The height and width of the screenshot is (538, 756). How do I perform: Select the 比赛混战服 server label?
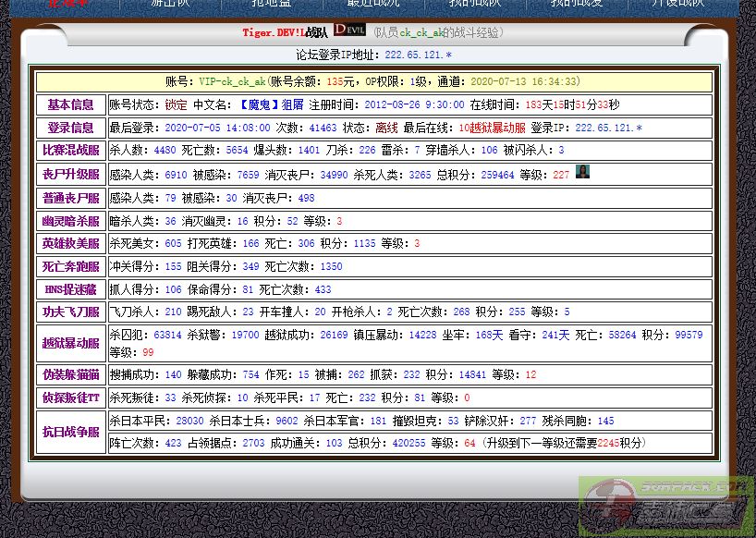[x=70, y=150]
